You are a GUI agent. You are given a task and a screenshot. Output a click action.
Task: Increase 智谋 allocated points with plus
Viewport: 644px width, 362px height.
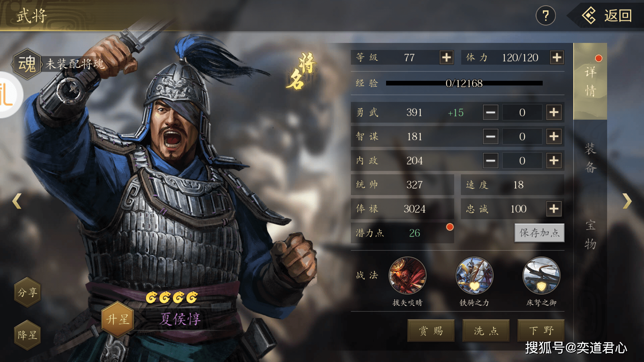click(x=554, y=136)
